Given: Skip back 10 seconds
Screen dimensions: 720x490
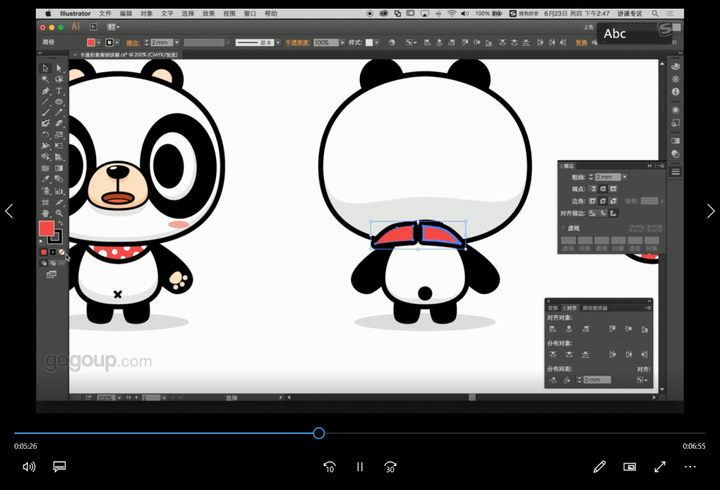Looking at the screenshot, I should pyautogui.click(x=329, y=467).
